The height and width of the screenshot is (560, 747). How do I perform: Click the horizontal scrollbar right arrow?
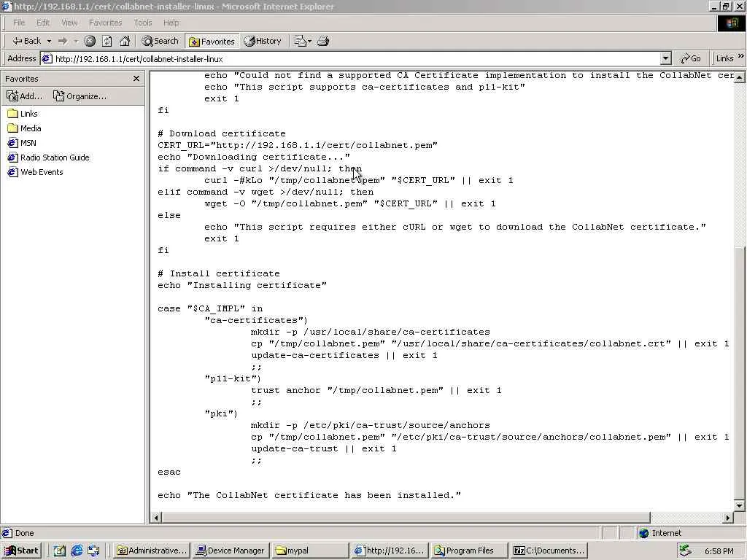pyautogui.click(x=727, y=518)
